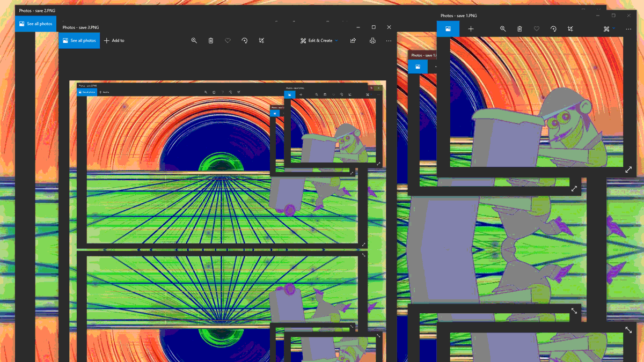The height and width of the screenshot is (362, 644).
Task: Maximize the save 1.PNG window
Action: click(613, 16)
